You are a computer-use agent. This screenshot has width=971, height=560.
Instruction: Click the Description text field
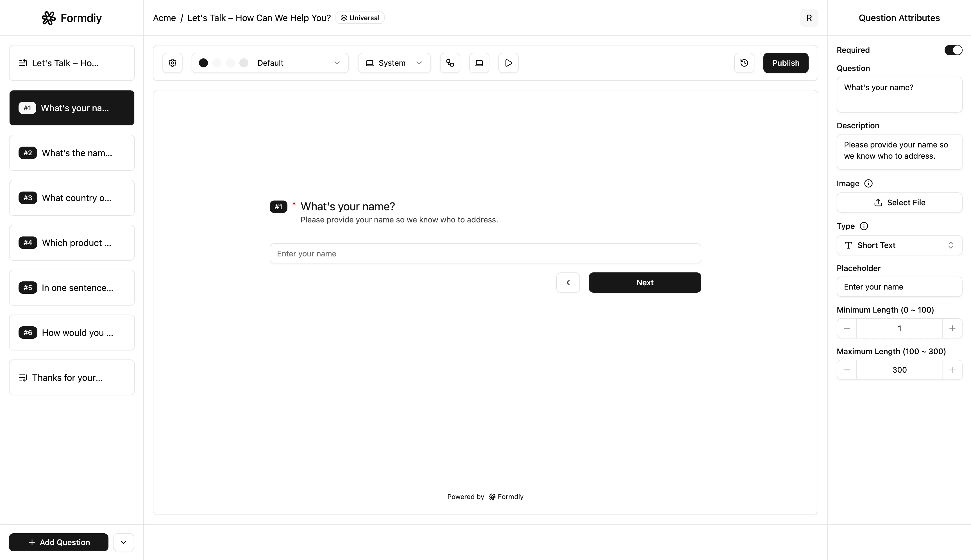click(x=899, y=152)
